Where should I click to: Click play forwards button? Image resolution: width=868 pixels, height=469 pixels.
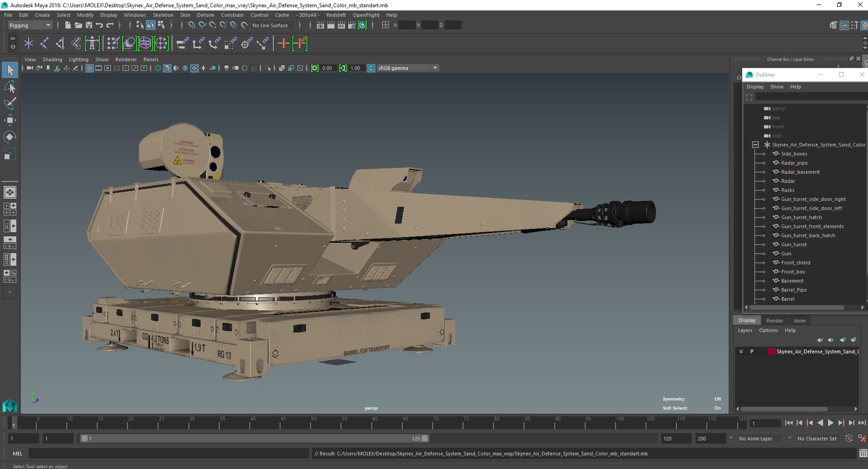(830, 423)
